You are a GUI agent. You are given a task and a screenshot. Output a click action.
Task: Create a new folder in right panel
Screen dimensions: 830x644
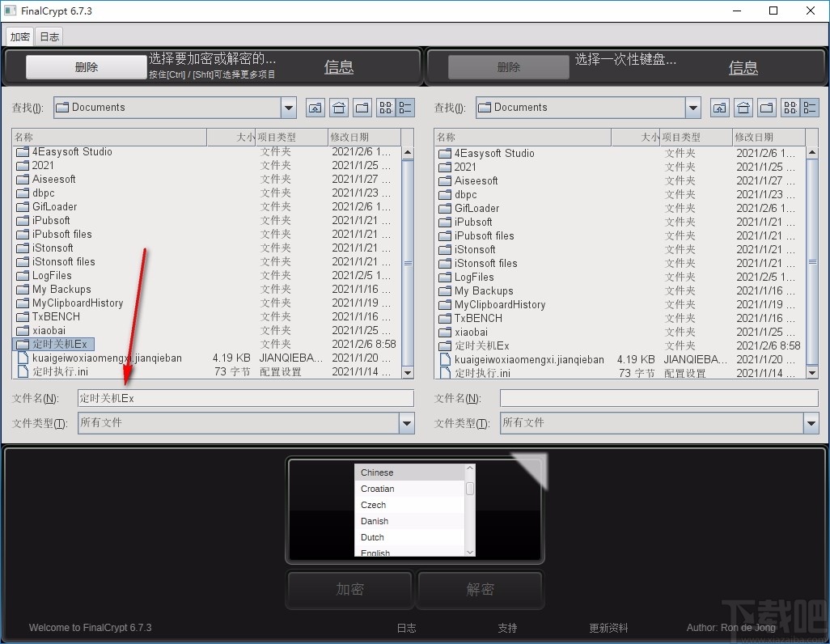(767, 107)
